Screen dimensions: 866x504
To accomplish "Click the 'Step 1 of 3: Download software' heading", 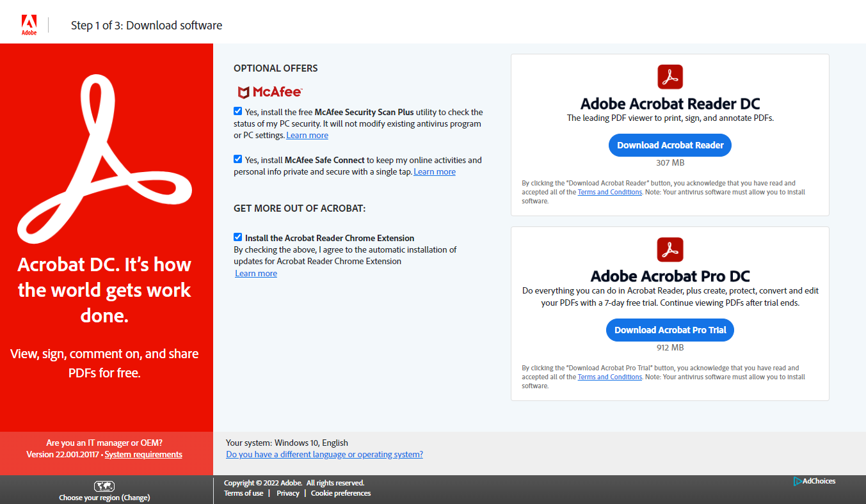I will (x=147, y=26).
